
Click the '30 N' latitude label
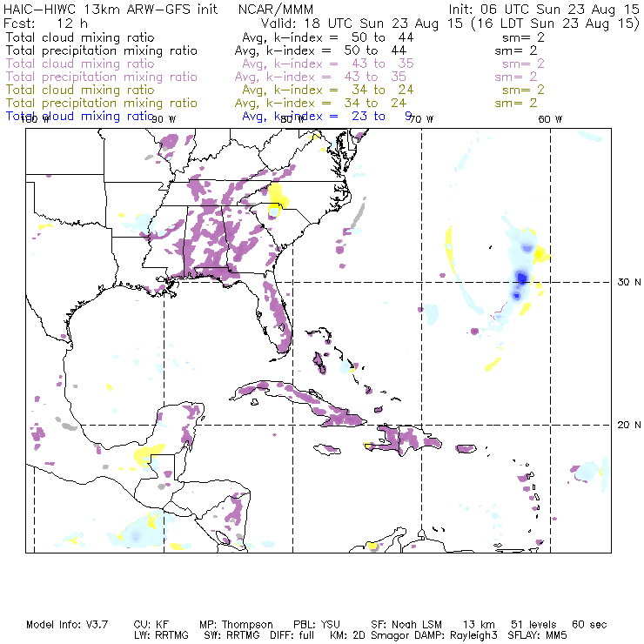tap(629, 282)
